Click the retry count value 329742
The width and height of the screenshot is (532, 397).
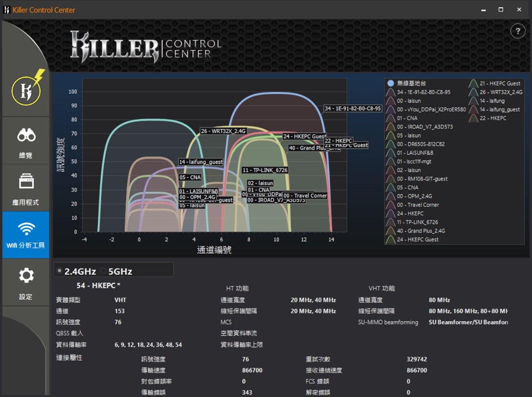[416, 359]
